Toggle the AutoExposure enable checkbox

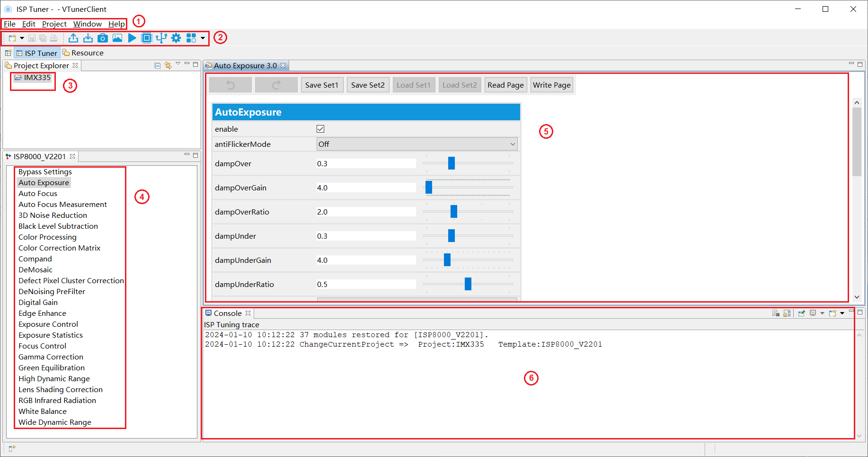(320, 129)
